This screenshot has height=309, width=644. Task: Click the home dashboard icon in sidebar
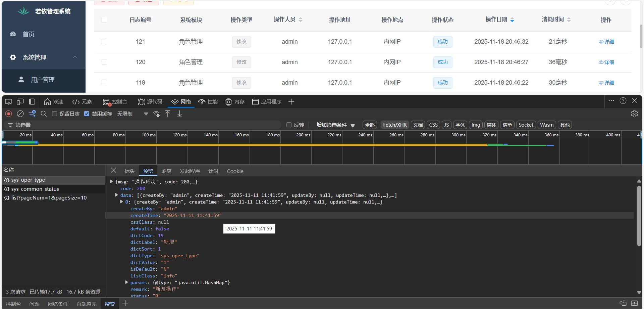[13, 34]
